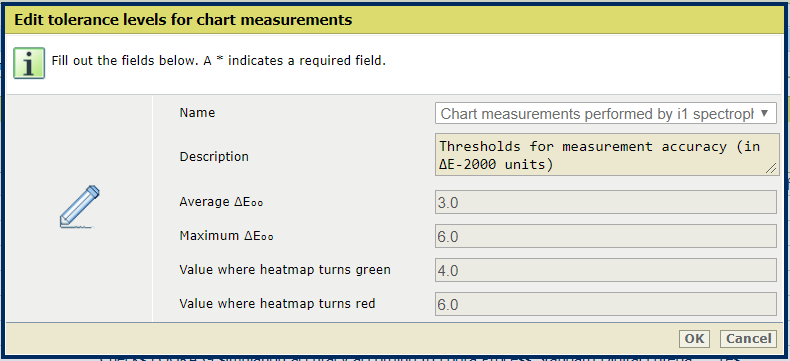Select the Chart measurements name combo box

click(x=606, y=114)
